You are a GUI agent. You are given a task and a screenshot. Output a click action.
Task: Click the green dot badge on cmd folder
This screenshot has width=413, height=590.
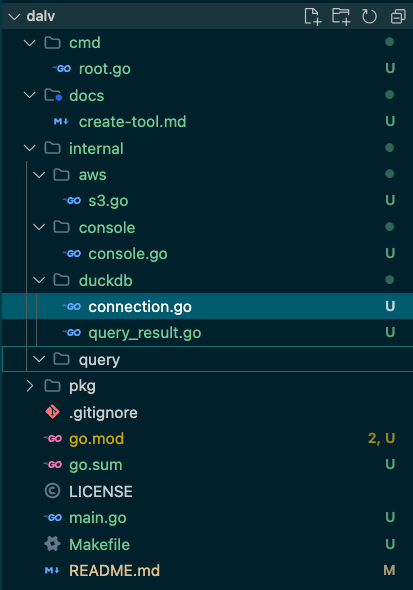pyautogui.click(x=390, y=42)
